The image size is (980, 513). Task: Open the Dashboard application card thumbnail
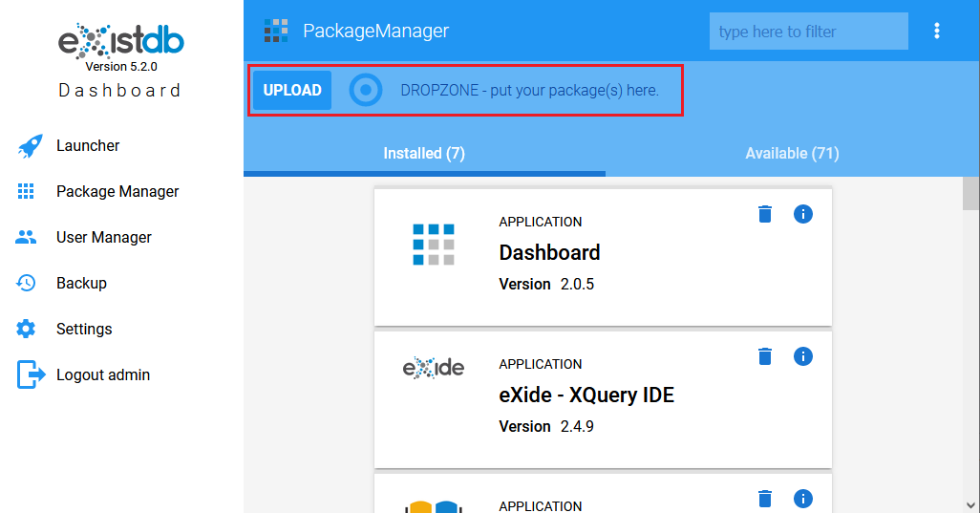434,245
